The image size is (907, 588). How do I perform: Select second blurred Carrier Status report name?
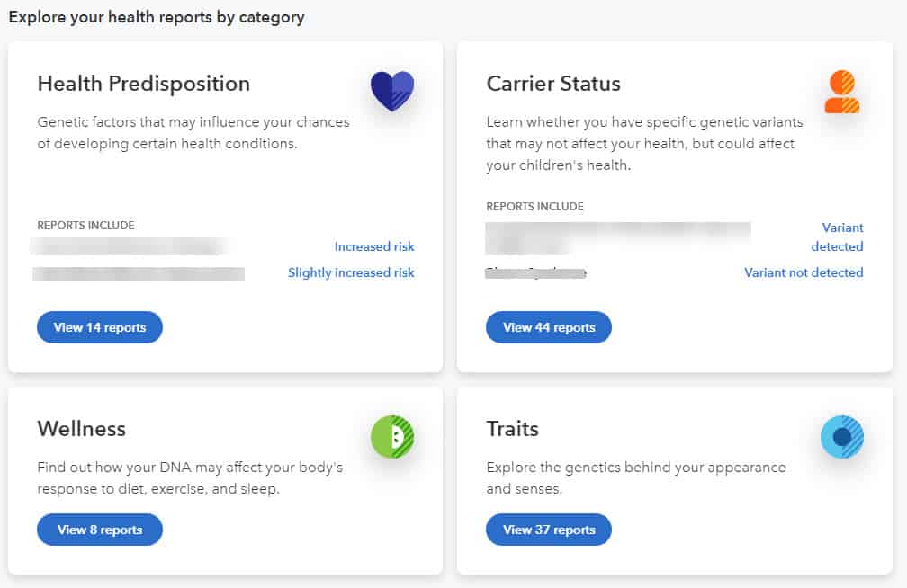click(535, 273)
